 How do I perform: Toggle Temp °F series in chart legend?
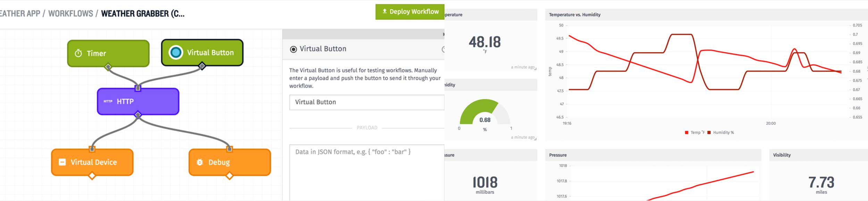coord(694,132)
